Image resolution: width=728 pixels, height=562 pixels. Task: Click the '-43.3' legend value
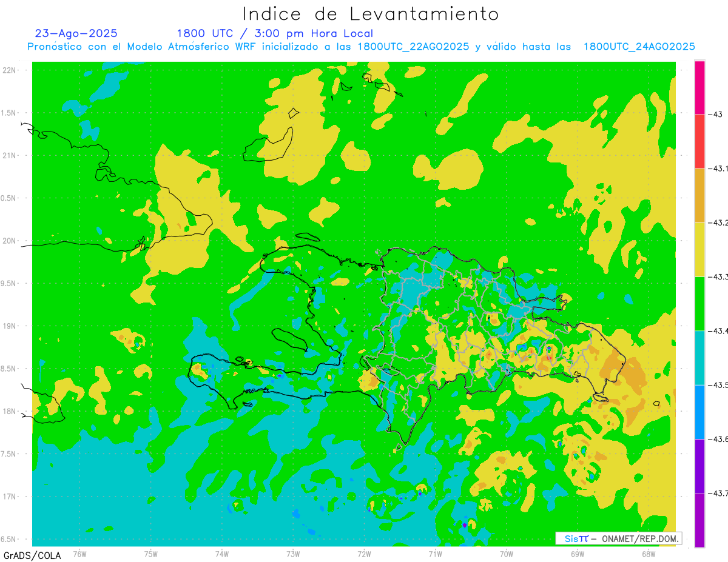coord(718,276)
